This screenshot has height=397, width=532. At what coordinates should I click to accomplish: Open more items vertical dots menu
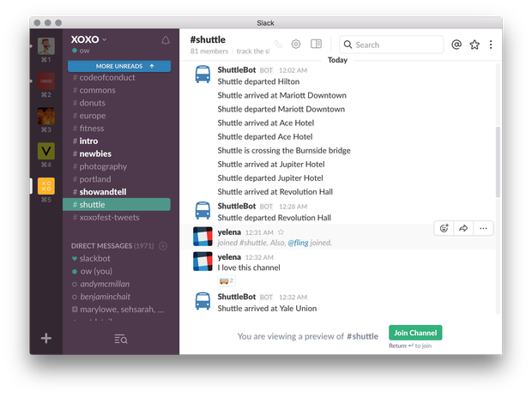[x=491, y=45]
